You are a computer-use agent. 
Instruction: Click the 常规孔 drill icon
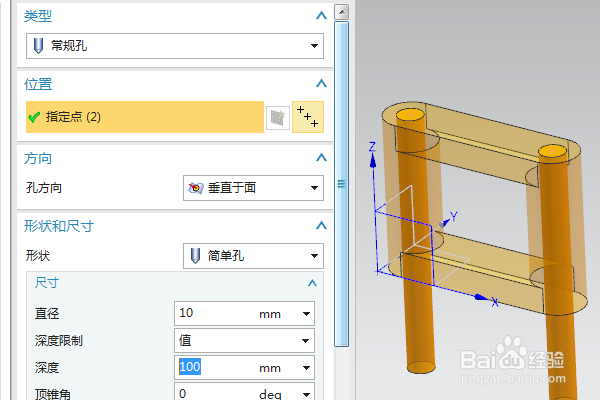point(38,46)
